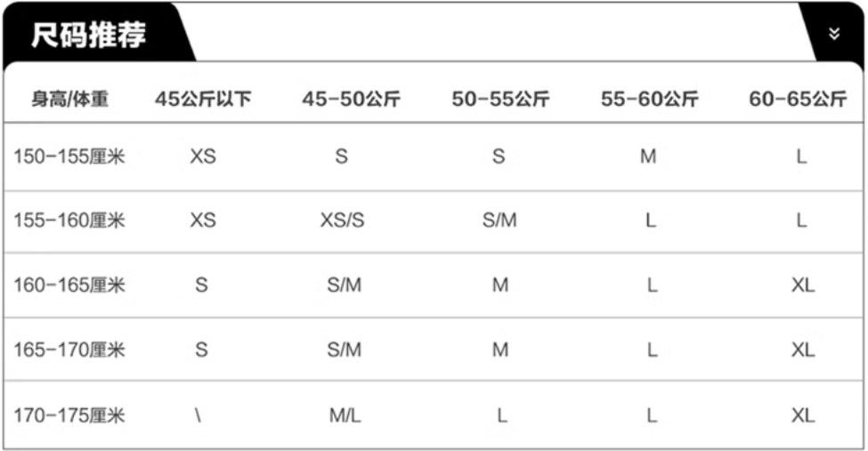Viewport: 868px width, 451px height.
Task: Choose the 160-165厘米 row label
Action: pyautogui.click(x=69, y=286)
